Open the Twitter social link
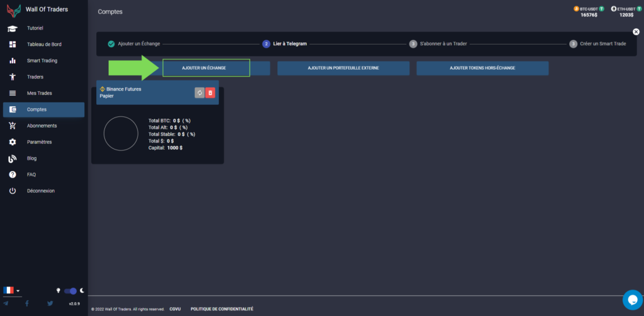Image resolution: width=644 pixels, height=316 pixels. [x=50, y=303]
